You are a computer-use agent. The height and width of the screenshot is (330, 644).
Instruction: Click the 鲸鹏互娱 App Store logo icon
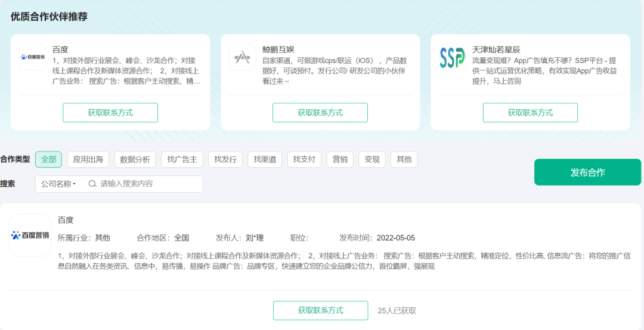(242, 57)
